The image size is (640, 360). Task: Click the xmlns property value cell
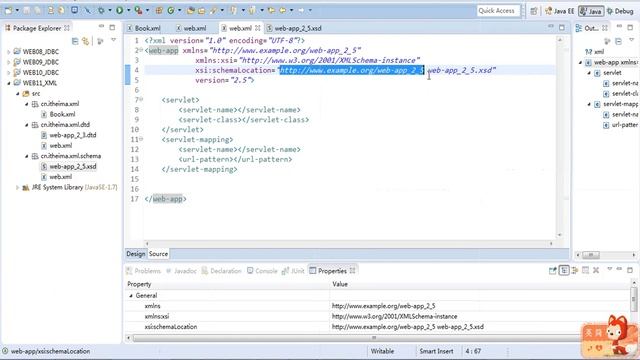(480, 306)
